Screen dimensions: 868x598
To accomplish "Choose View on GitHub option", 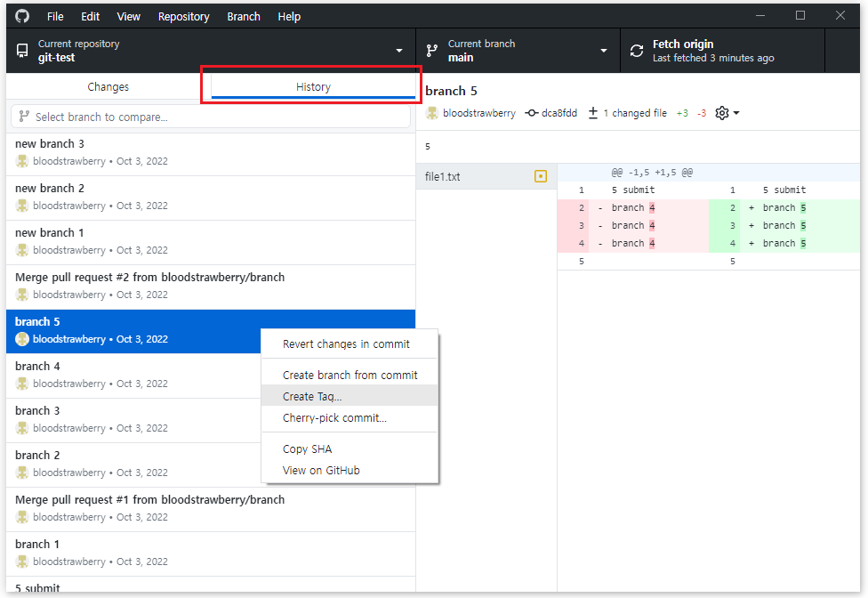I will click(x=350, y=471).
